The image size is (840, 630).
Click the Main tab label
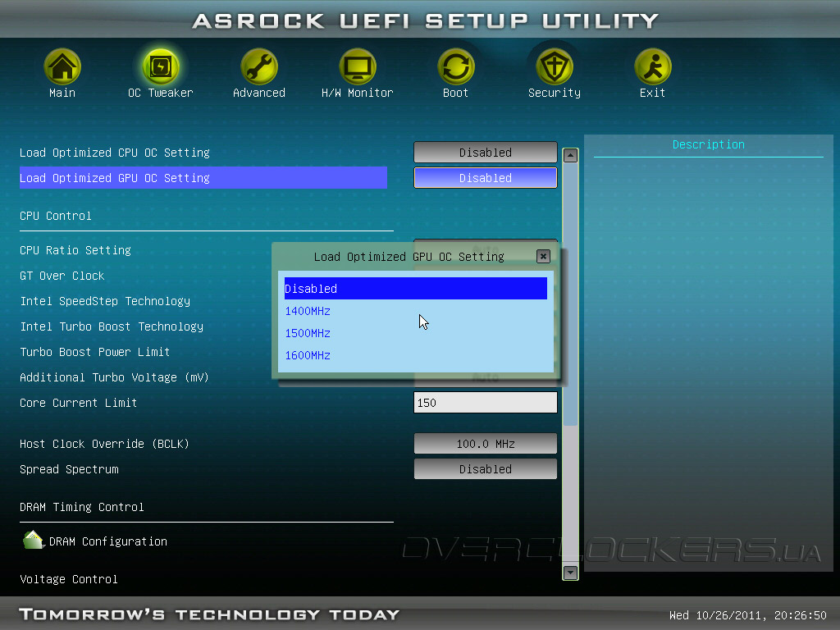pyautogui.click(x=62, y=93)
